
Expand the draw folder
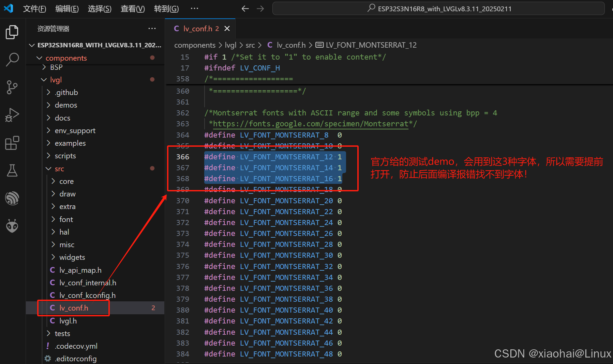click(x=95, y=194)
